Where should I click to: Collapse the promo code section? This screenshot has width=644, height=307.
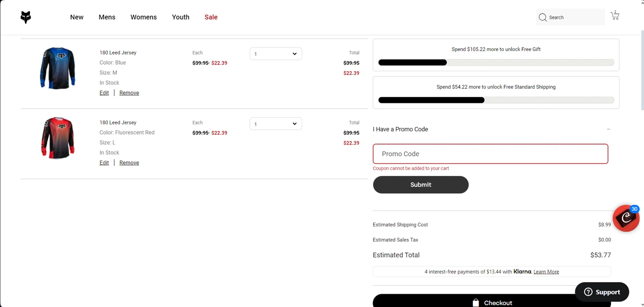pos(608,129)
